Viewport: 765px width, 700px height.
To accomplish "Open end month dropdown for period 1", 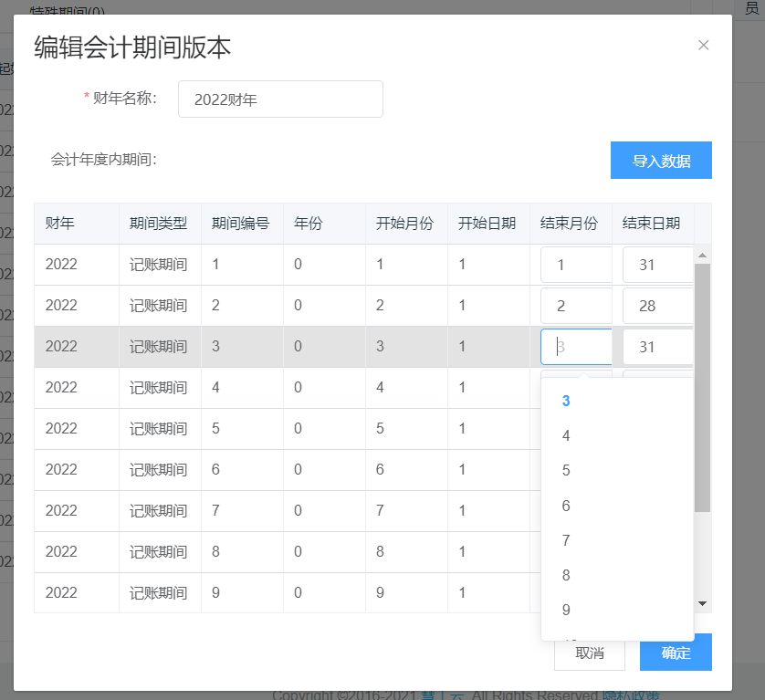I will point(576,265).
